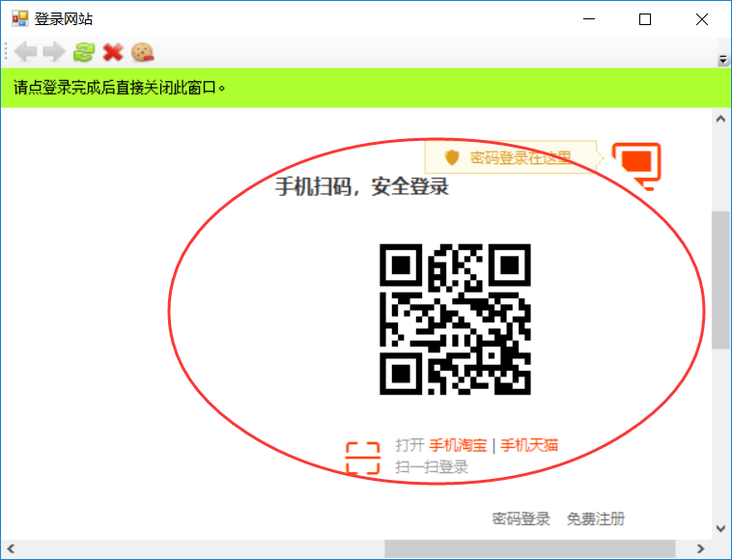Open the 手机淘宝 link
This screenshot has height=560, width=732.
[x=458, y=445]
